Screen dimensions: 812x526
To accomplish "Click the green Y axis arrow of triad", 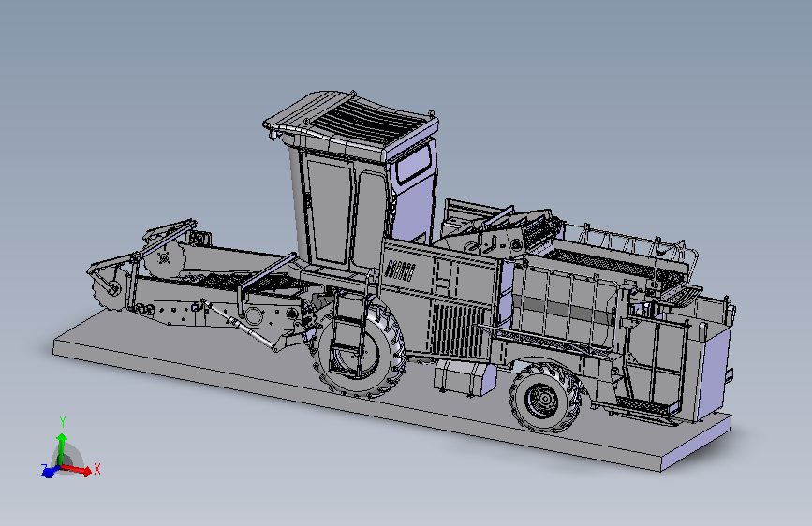I will (x=62, y=448).
